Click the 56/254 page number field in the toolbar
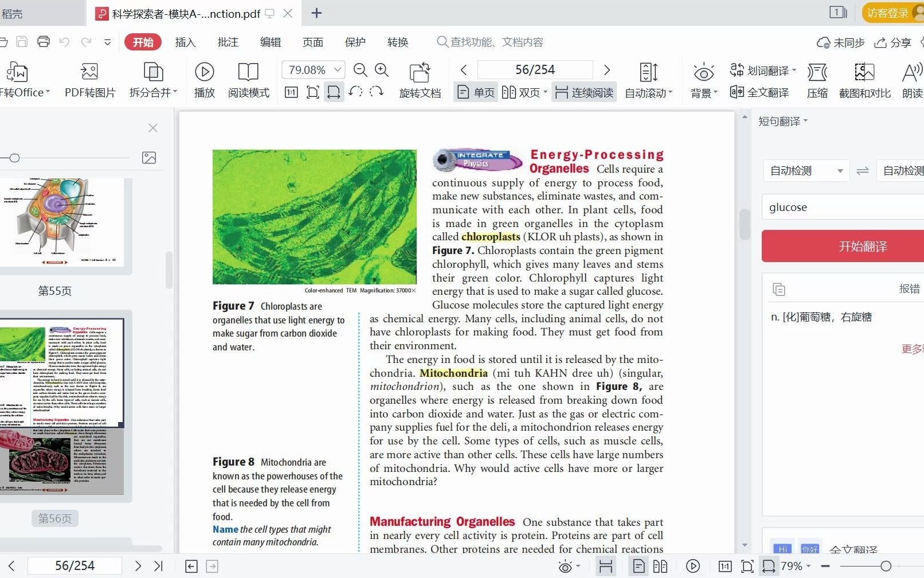 click(x=535, y=70)
